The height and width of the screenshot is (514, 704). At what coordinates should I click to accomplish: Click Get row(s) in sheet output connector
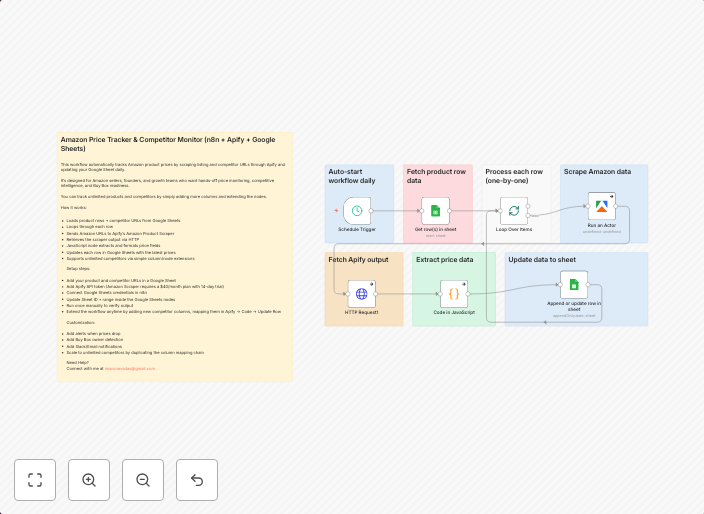point(449,211)
